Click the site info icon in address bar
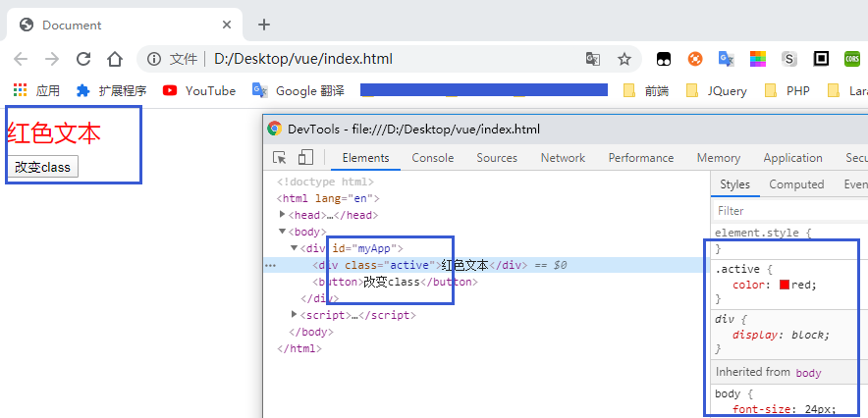Screen dimensions: 868x418 click(x=154, y=59)
